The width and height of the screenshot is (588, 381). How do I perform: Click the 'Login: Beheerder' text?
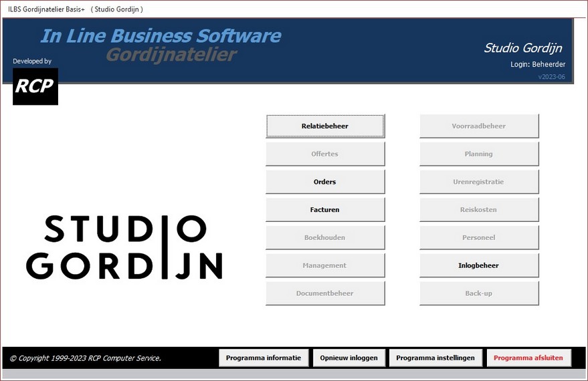pos(538,64)
